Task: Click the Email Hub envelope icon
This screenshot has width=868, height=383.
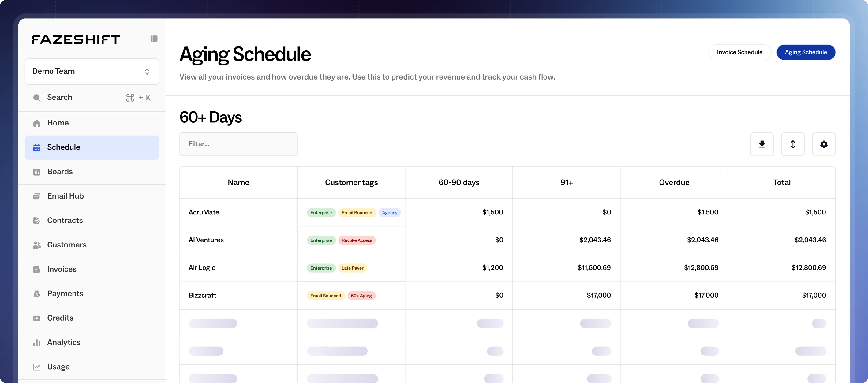Action: 37,196
